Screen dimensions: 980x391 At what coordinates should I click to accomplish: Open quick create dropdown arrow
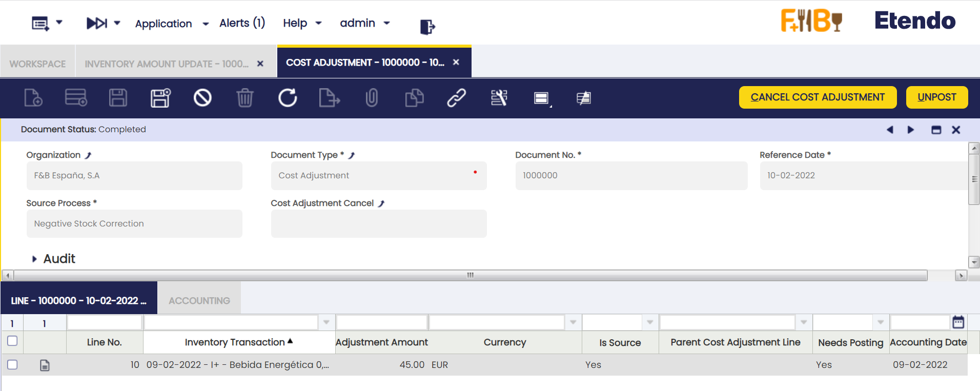[x=59, y=23]
